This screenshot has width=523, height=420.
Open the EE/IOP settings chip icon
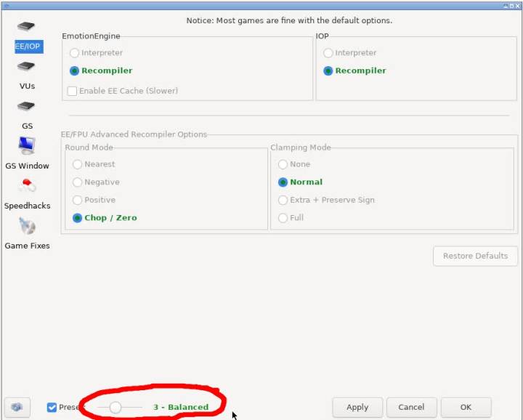pyautogui.click(x=26, y=26)
